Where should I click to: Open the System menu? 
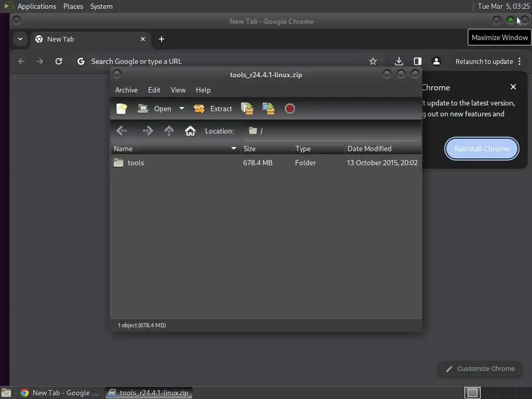(101, 6)
